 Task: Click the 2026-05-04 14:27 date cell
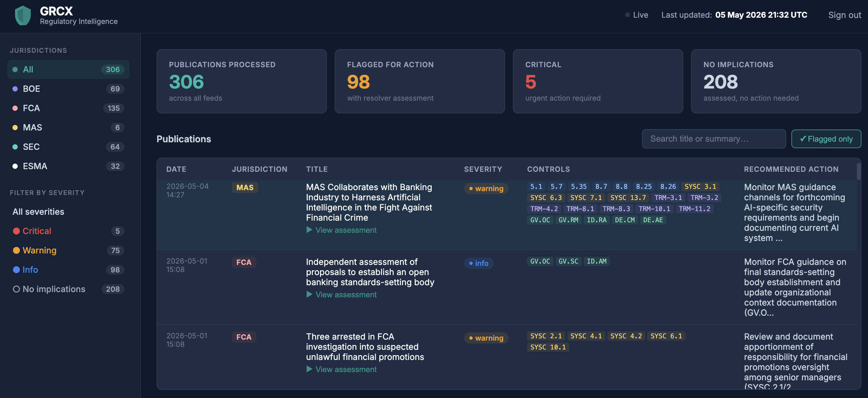187,190
